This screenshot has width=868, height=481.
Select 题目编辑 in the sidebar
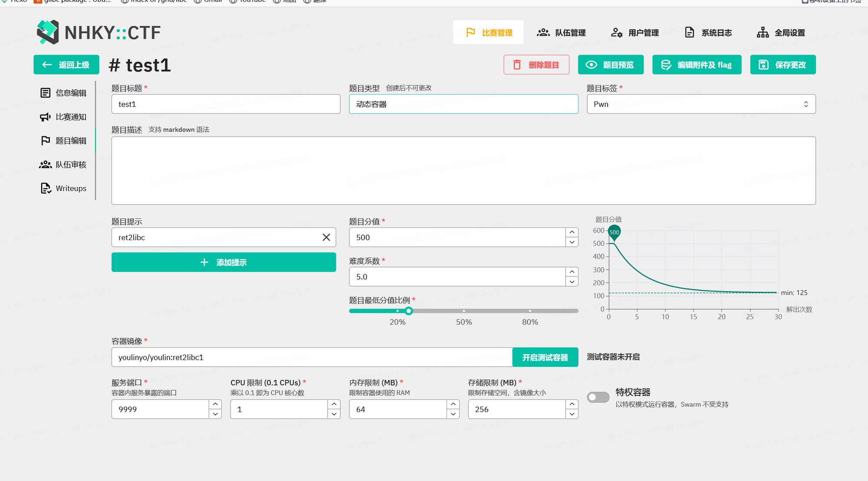click(x=64, y=141)
